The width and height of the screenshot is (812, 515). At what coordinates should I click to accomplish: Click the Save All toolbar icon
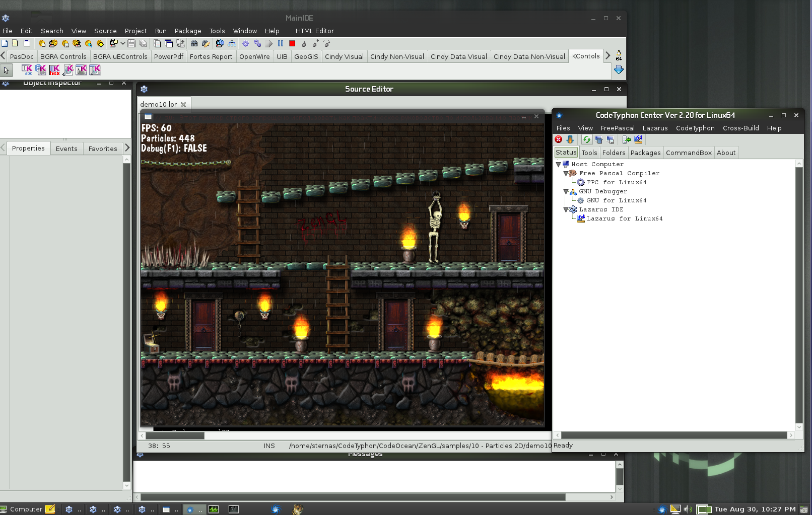pyautogui.click(x=143, y=43)
